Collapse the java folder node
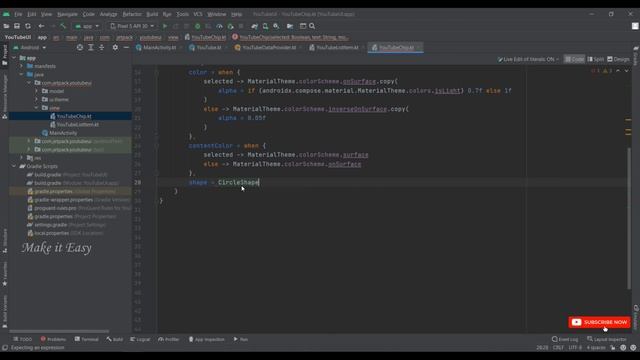 coord(21,75)
